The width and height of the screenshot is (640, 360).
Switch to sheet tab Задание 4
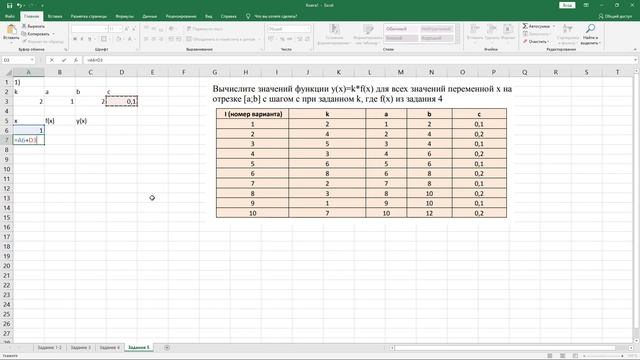point(109,347)
